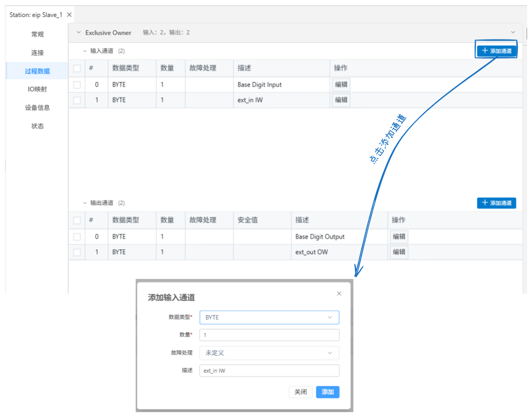Click the 关闭 button in dialog
Image resolution: width=532 pixels, height=417 pixels.
pos(300,392)
